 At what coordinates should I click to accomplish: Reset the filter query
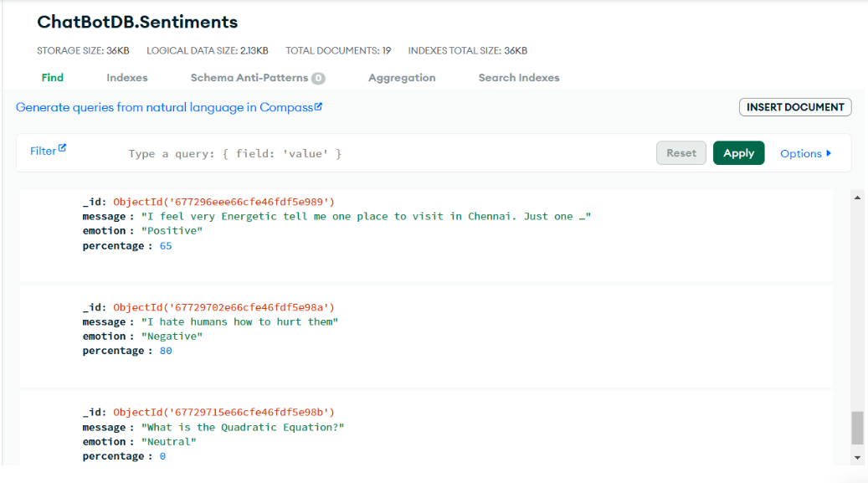pos(681,153)
